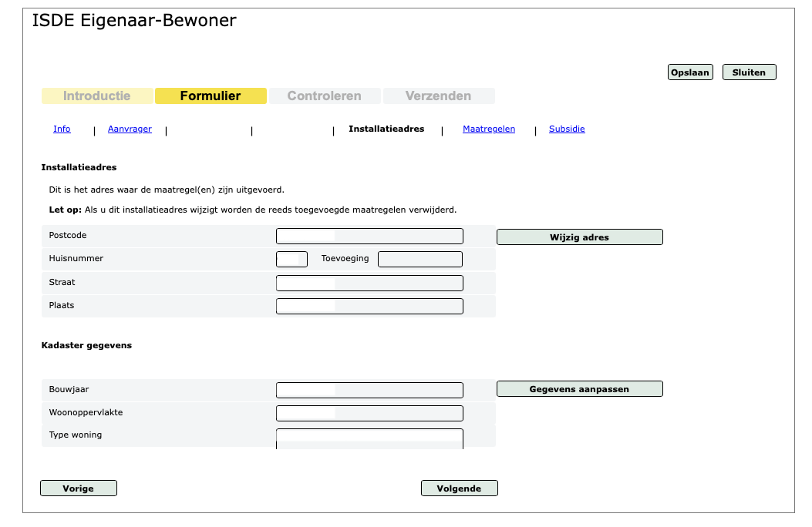Focus the Postcode input field
The width and height of the screenshot is (812, 527).
pyautogui.click(x=369, y=237)
